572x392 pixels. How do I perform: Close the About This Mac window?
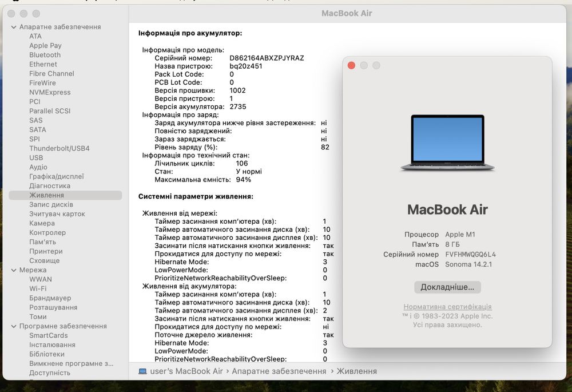(351, 65)
